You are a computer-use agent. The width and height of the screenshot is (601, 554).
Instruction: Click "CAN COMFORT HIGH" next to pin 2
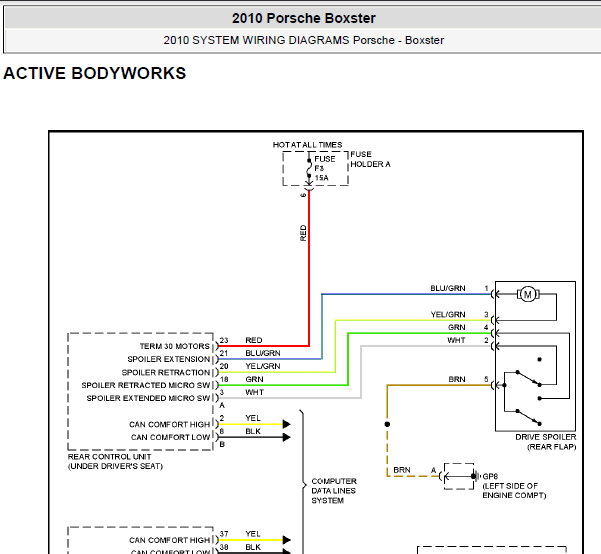click(x=169, y=424)
